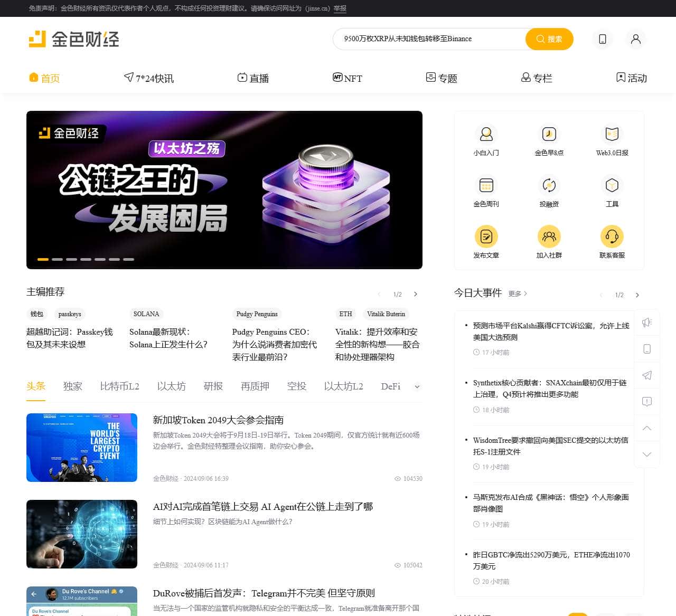Click the Vitalik Buterin tag
This screenshot has width=676, height=616.
pos(386,314)
